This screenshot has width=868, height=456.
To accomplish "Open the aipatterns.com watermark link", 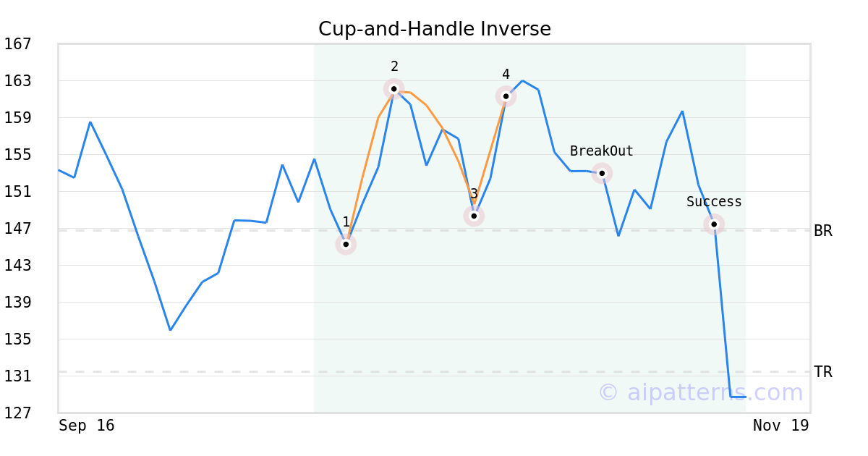I will [x=700, y=392].
